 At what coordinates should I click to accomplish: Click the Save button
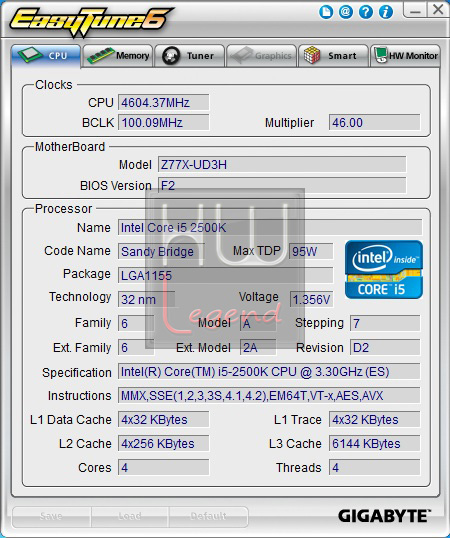pos(51,516)
